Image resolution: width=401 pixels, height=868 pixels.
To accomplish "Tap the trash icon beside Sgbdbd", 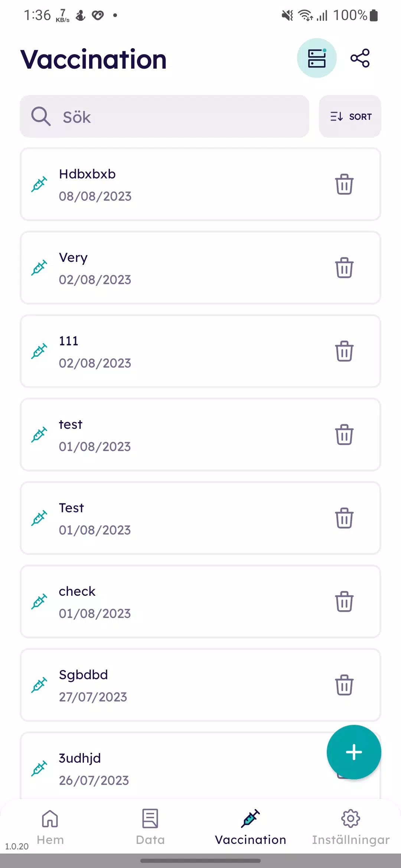I will pos(344,685).
